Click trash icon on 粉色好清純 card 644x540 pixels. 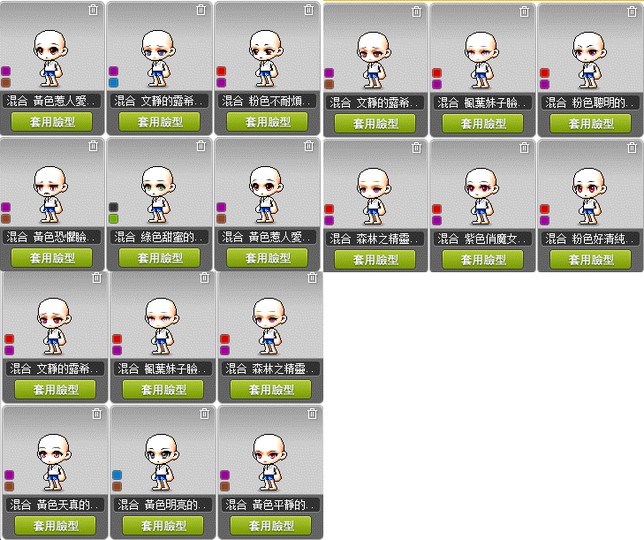point(632,147)
